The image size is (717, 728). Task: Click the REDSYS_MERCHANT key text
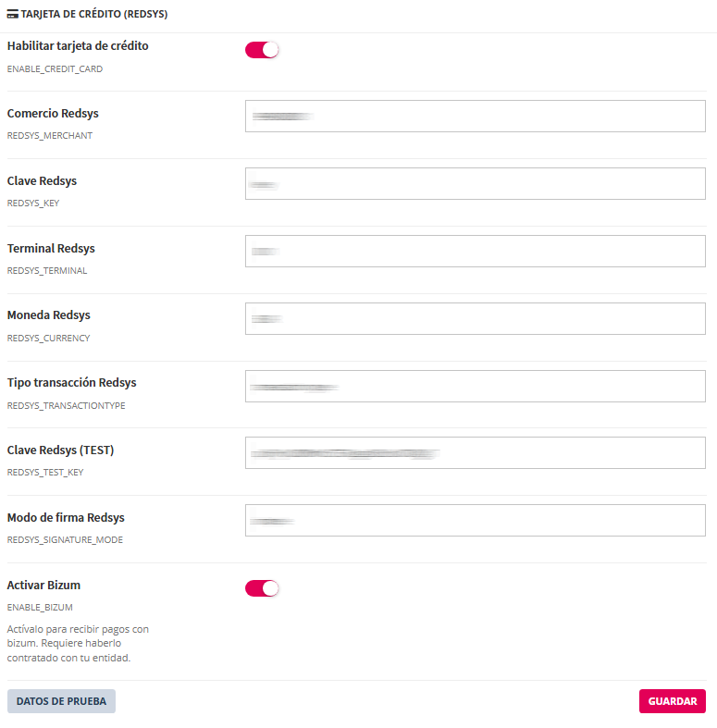tap(50, 136)
